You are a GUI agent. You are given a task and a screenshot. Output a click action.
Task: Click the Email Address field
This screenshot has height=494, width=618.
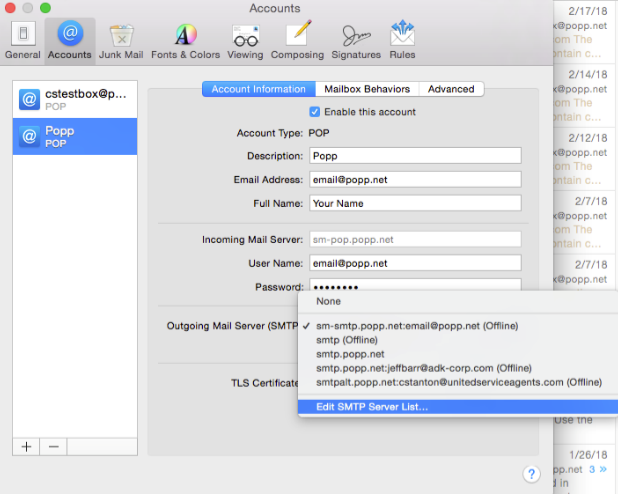pos(415,180)
